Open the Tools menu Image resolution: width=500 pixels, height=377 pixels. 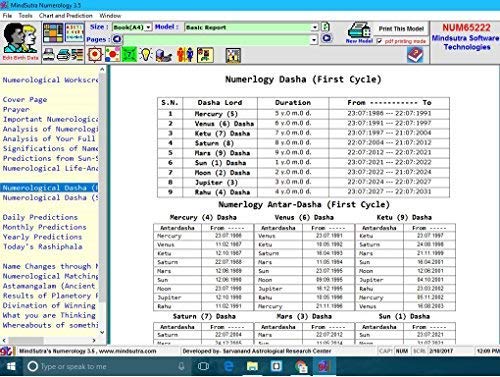pyautogui.click(x=25, y=16)
